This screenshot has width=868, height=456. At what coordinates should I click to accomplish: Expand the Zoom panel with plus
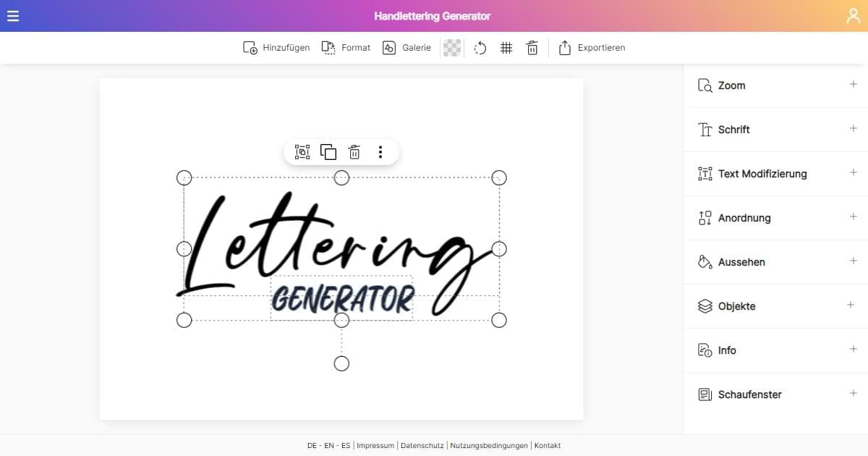tap(853, 84)
